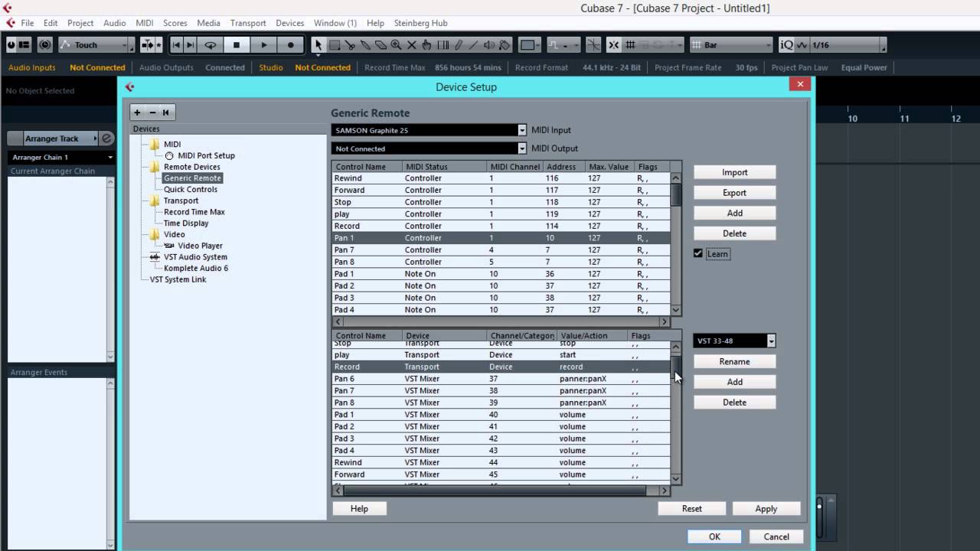Start playback with the Play button

point(264,45)
